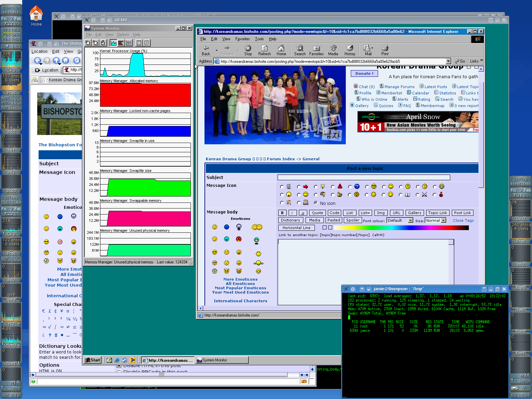Open the Back button history dropdown arrow
Image resolution: width=532 pixels, height=399 pixels.
[216, 51]
